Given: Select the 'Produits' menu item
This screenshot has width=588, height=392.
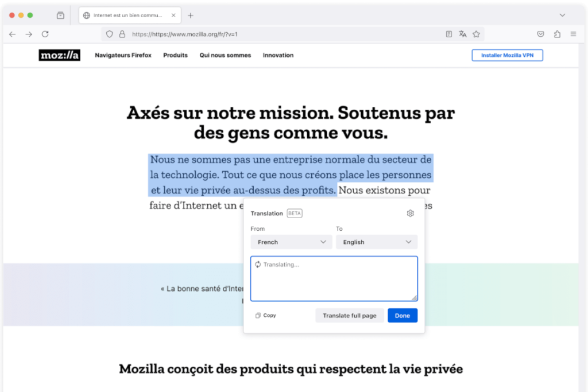Looking at the screenshot, I should pyautogui.click(x=175, y=55).
